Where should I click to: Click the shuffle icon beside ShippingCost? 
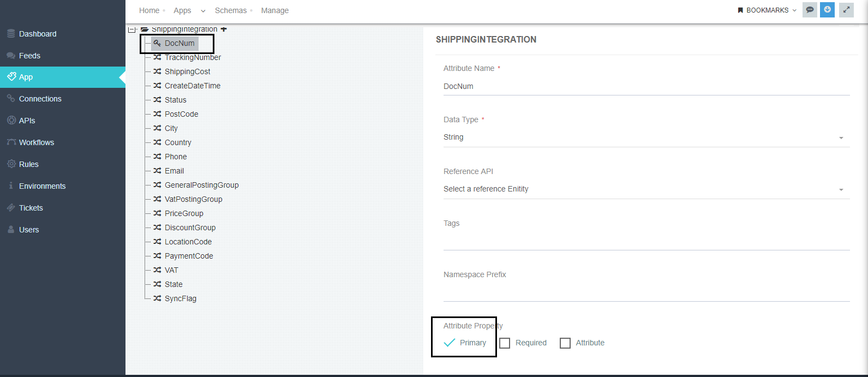(x=157, y=71)
